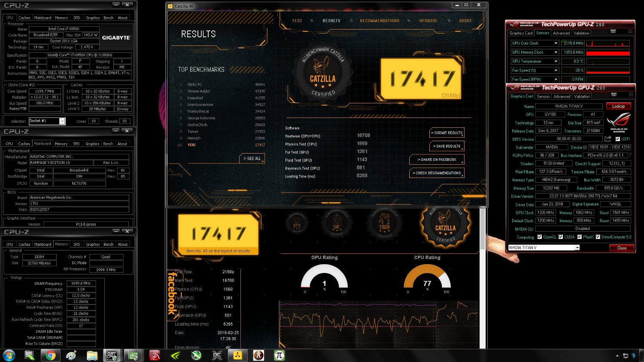Viewport: 644px width, 362px height.
Task: Take a screenshot with the upper GPU-Z camera icon
Action: click(613, 31)
